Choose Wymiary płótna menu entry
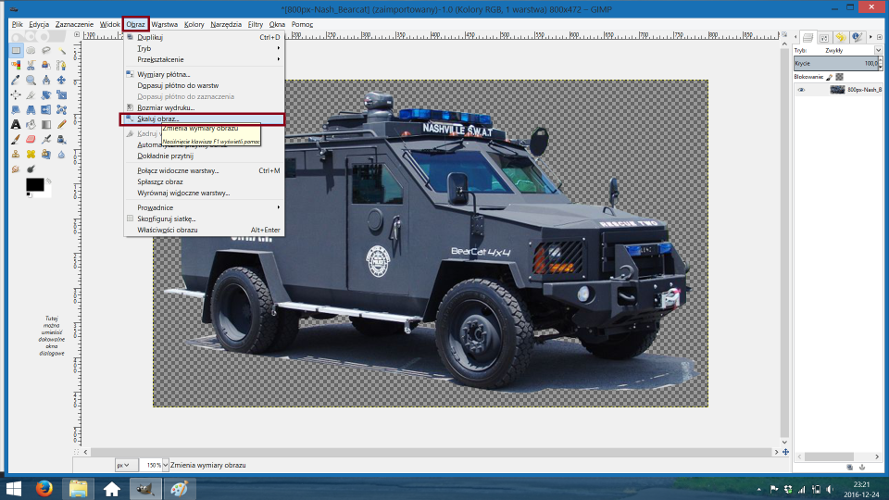Image resolution: width=889 pixels, height=500 pixels. [x=204, y=74]
